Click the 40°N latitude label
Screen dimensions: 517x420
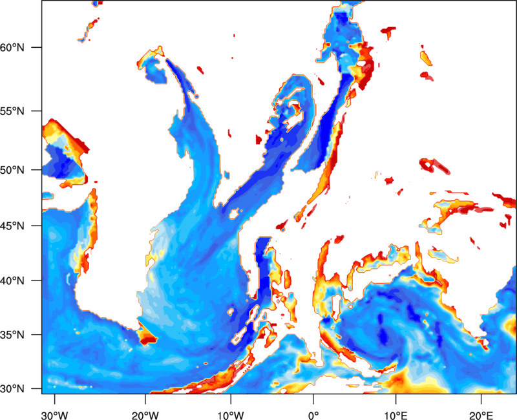[12, 281]
